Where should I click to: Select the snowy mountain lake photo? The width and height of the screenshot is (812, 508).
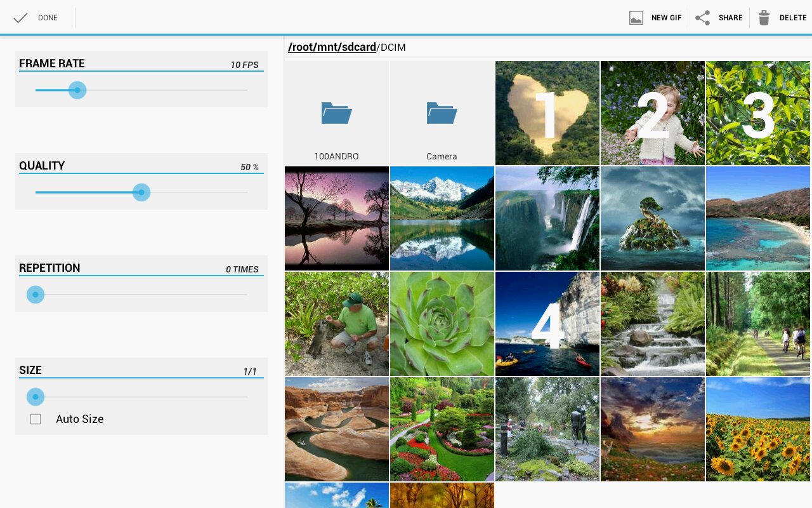coord(442,218)
